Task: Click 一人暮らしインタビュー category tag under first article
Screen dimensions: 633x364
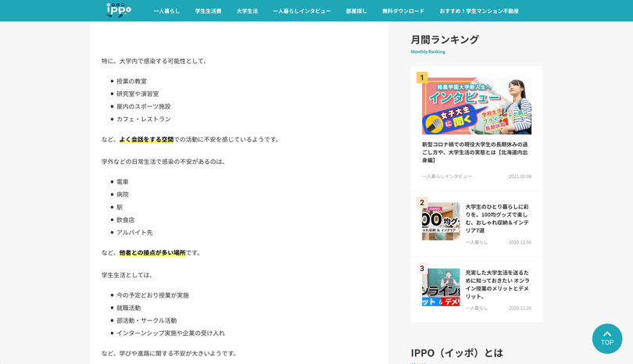Action: pyautogui.click(x=447, y=177)
